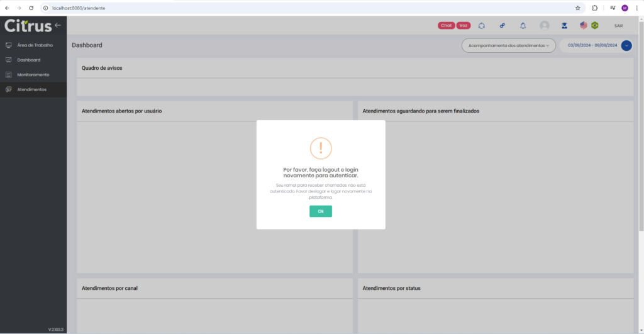Image resolution: width=644 pixels, height=334 pixels.
Task: Click the Ok button in the warning dialog
Action: (320, 211)
